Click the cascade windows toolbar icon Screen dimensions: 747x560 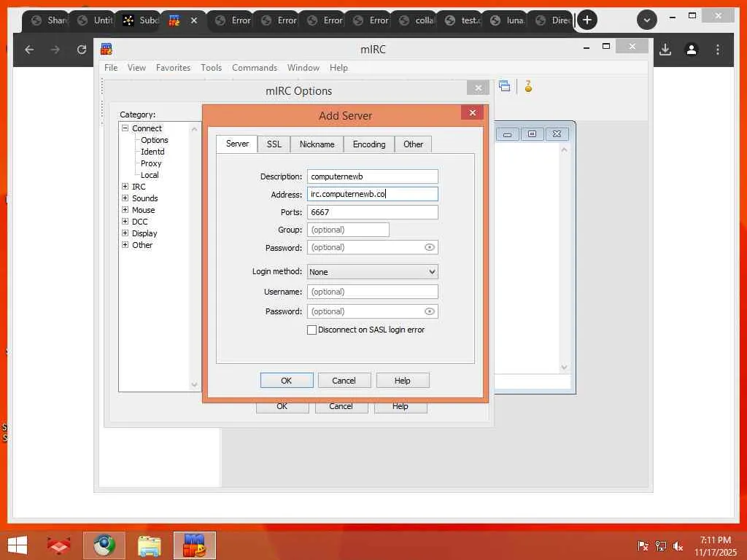point(505,86)
